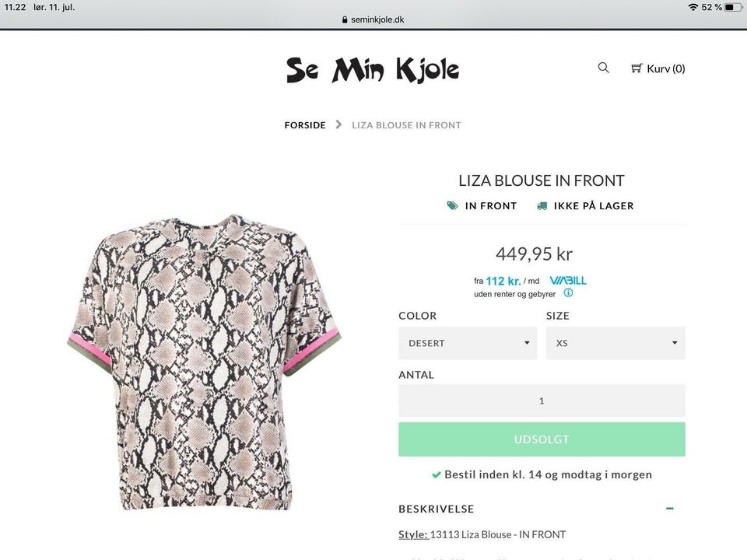This screenshot has height=560, width=747.
Task: Open the shopping cart icon
Action: tap(637, 68)
